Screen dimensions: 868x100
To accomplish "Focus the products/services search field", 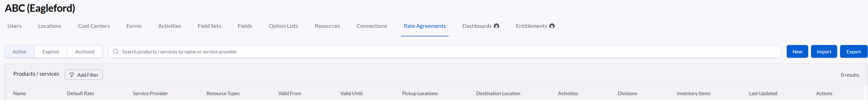I will [444, 52].
